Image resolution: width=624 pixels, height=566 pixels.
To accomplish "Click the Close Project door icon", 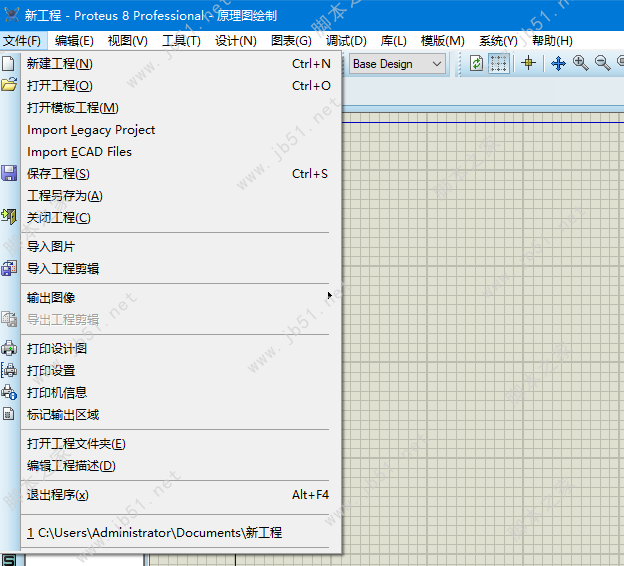I will (9, 217).
